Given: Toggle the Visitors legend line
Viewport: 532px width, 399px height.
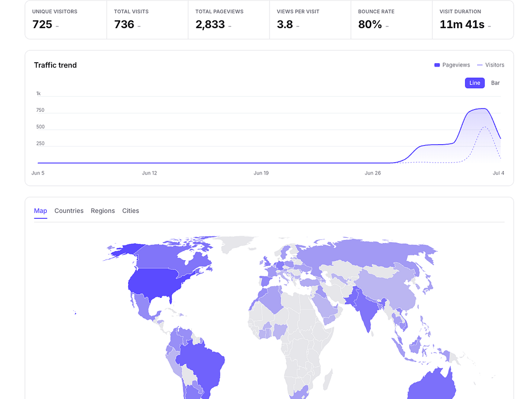Looking at the screenshot, I should pyautogui.click(x=480, y=65).
